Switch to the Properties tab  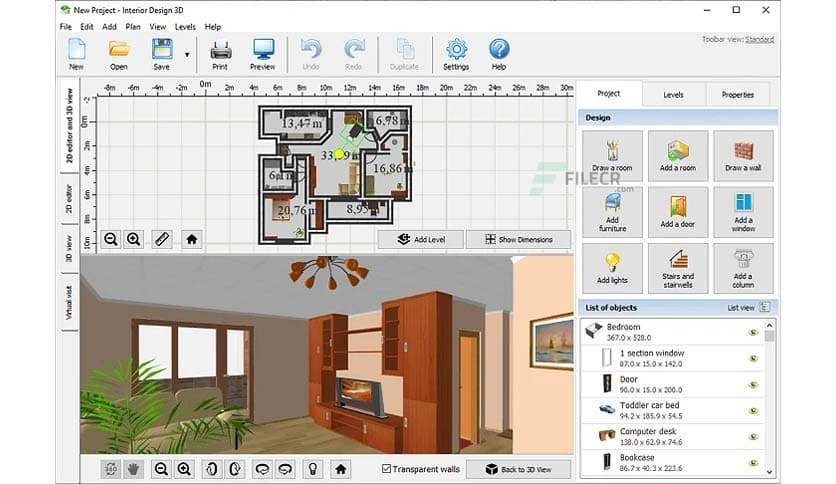tap(738, 95)
